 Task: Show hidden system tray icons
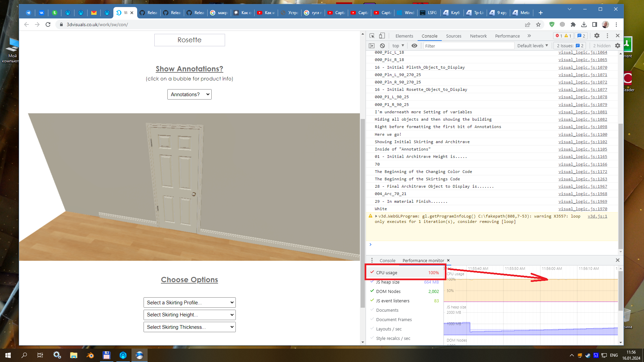572,355
